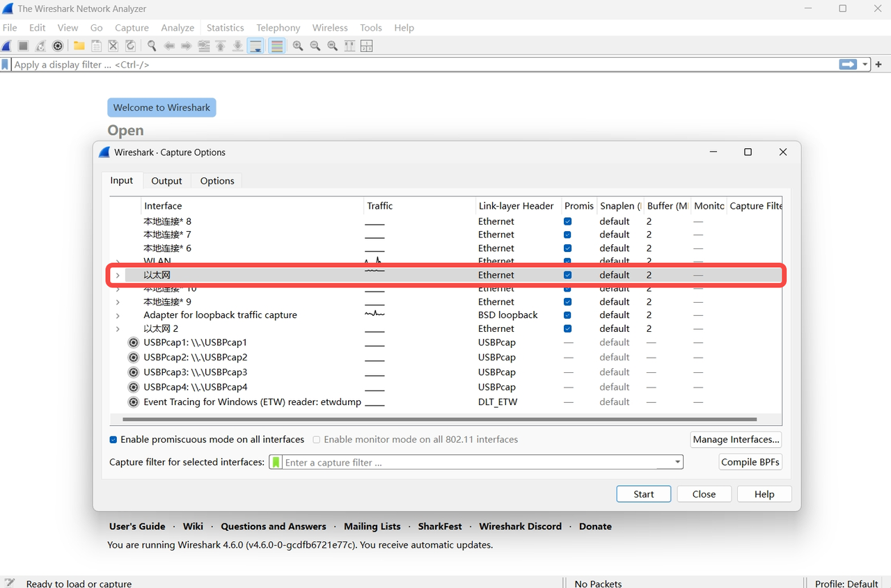Viewport: 891px width, 588px height.
Task: Disable promiscuous mode on all interfaces
Action: point(112,439)
